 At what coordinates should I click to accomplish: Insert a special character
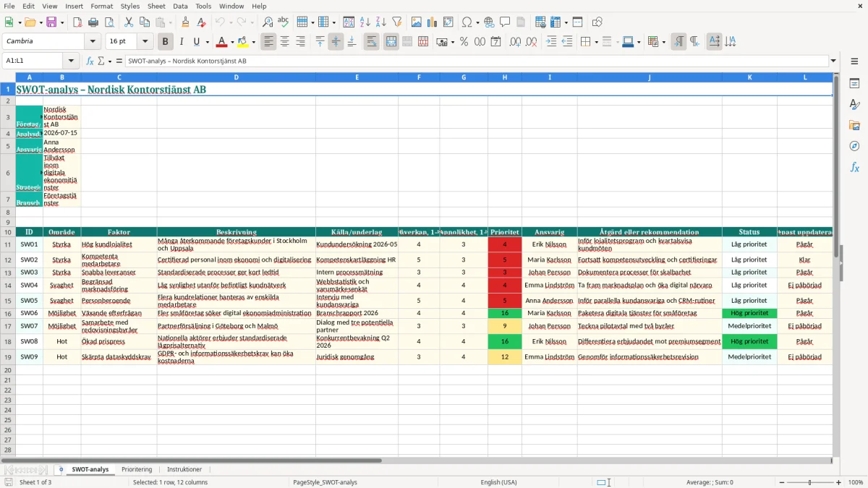coord(466,22)
